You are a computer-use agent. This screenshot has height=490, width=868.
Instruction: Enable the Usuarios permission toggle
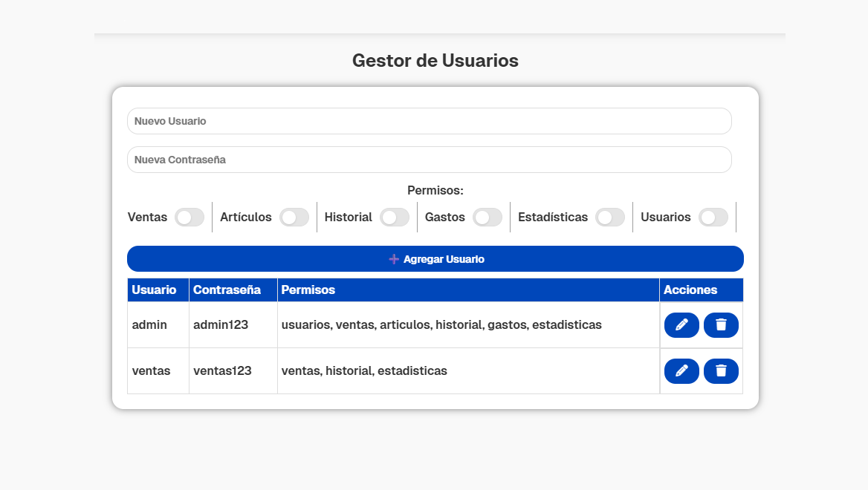point(714,217)
